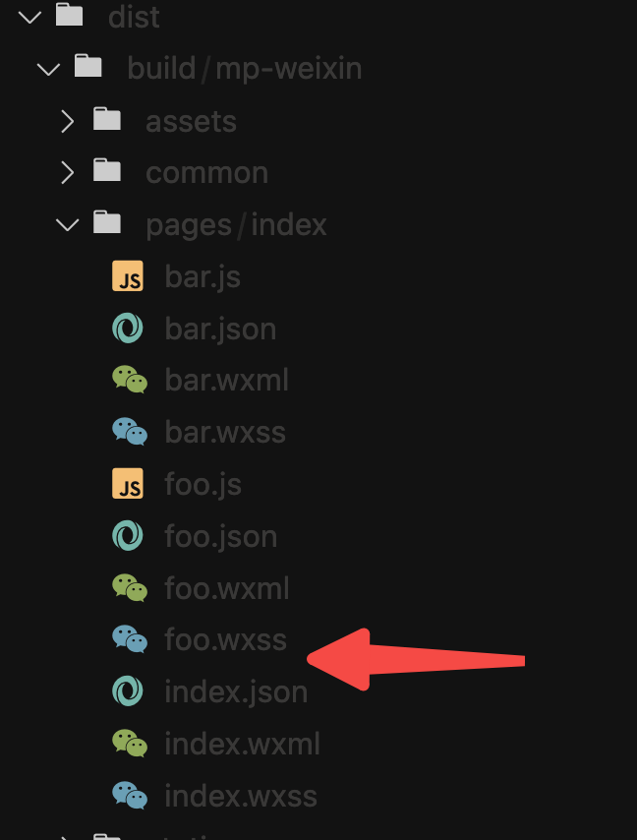
Task: Click the JS icon beside foo.js
Action: click(128, 483)
